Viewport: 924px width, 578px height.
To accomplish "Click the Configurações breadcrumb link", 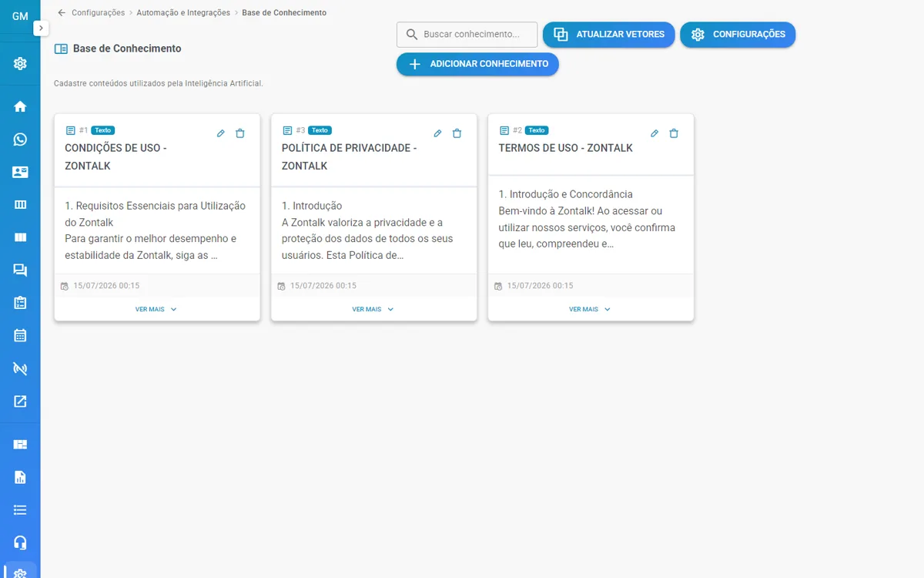I will point(98,13).
